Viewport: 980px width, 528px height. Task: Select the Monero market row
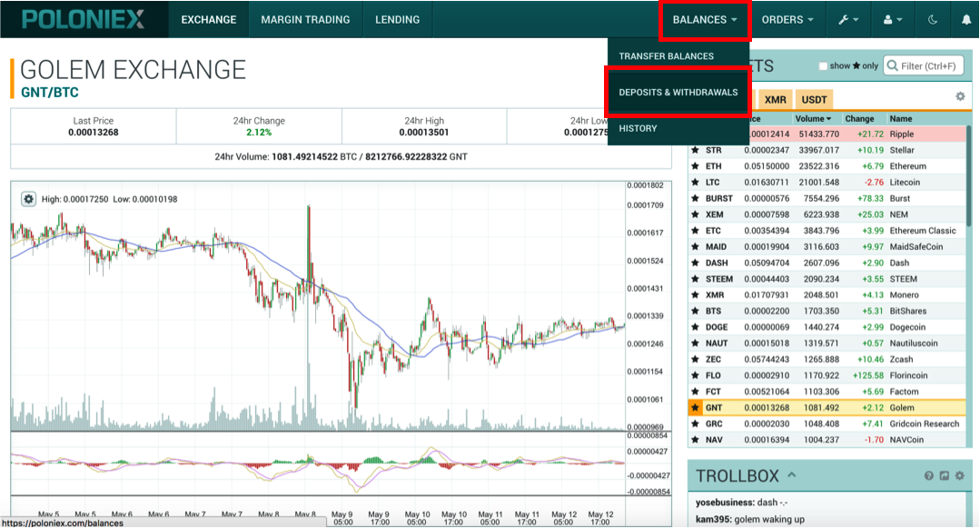(827, 295)
